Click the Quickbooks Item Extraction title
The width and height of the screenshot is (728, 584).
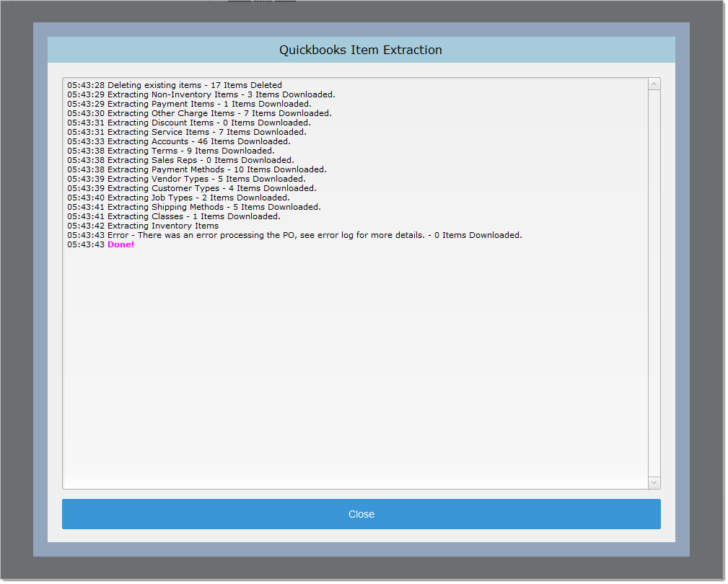point(361,50)
